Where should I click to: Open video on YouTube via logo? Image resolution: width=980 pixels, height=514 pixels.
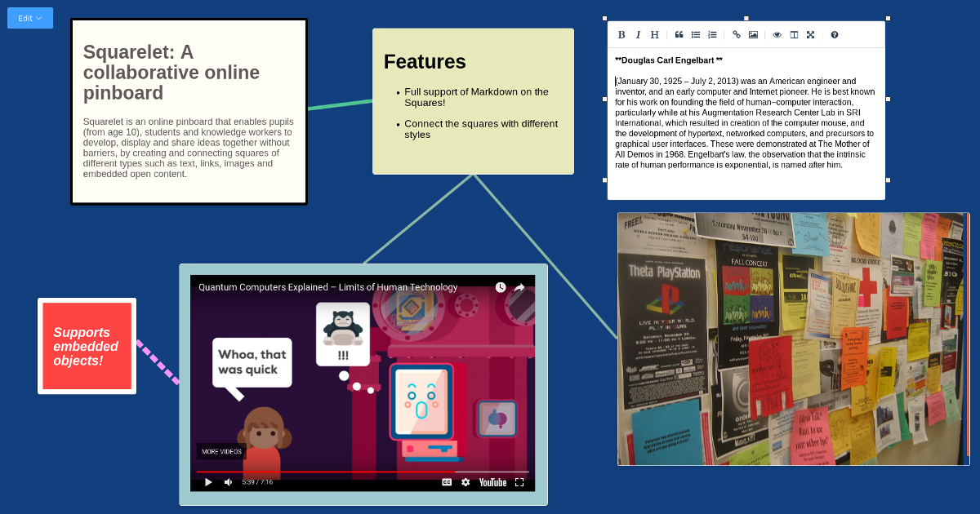pyautogui.click(x=492, y=482)
